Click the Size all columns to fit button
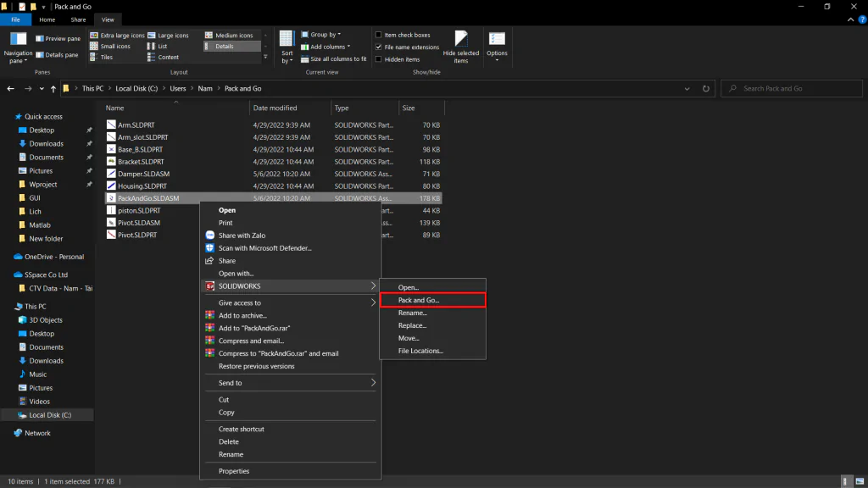Image resolution: width=868 pixels, height=488 pixels. pos(333,59)
